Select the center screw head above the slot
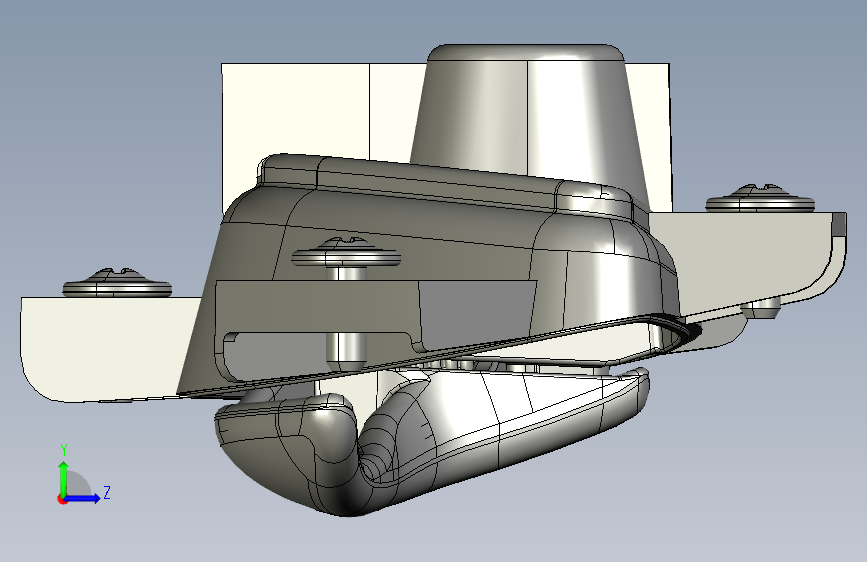The width and height of the screenshot is (867, 562). click(346, 252)
